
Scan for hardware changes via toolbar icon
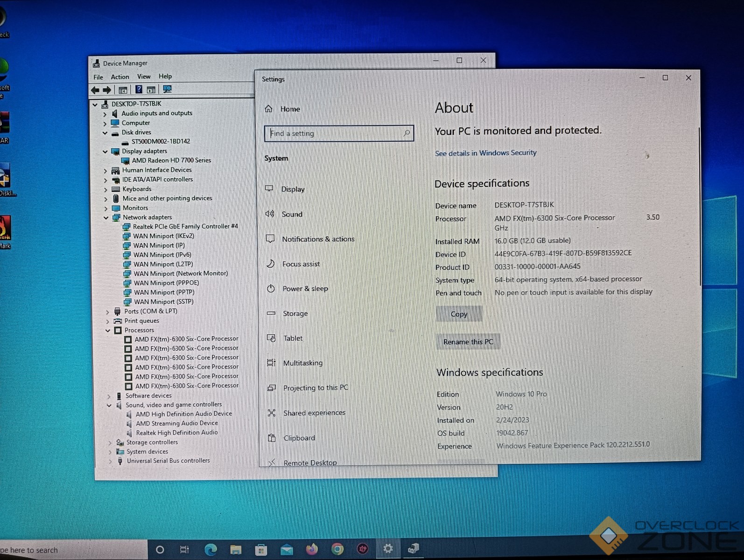[x=167, y=89]
